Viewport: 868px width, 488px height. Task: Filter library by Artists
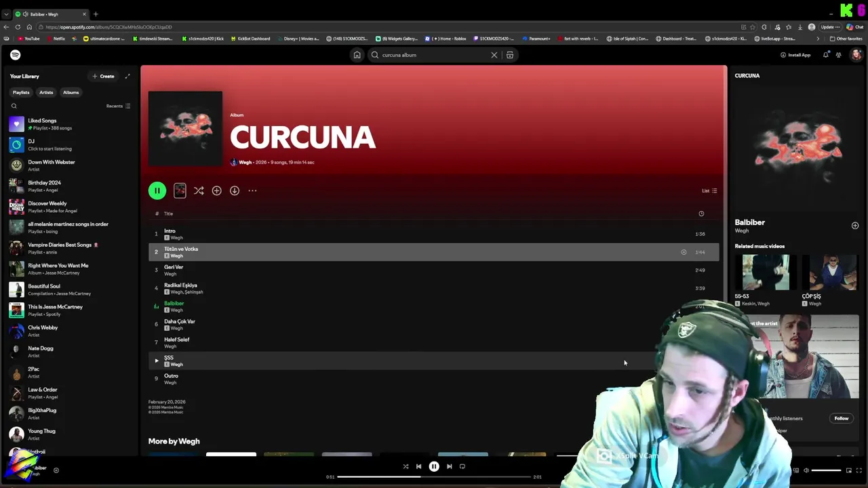pyautogui.click(x=46, y=92)
